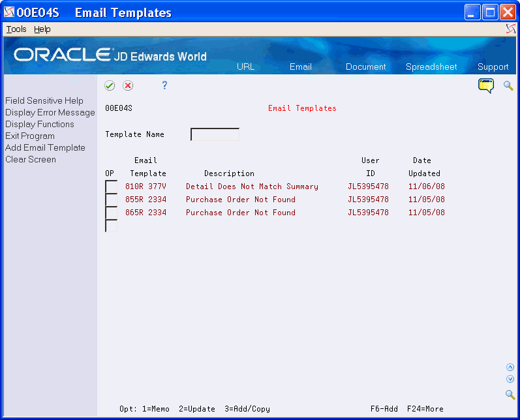The width and height of the screenshot is (520, 420).
Task: Click the OP field for 855R 2334 row
Action: [x=112, y=200]
